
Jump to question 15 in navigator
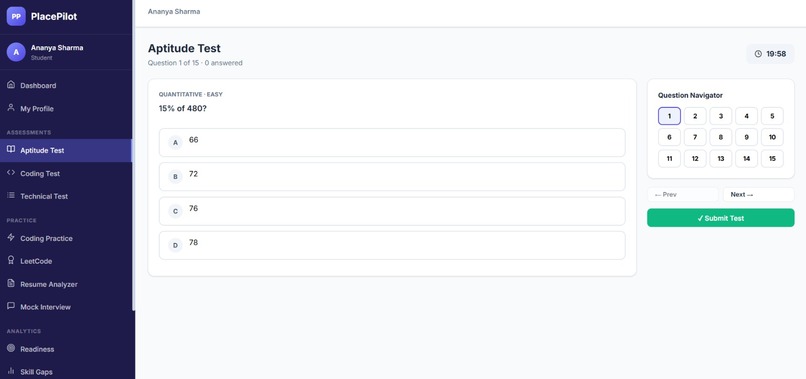(772, 158)
